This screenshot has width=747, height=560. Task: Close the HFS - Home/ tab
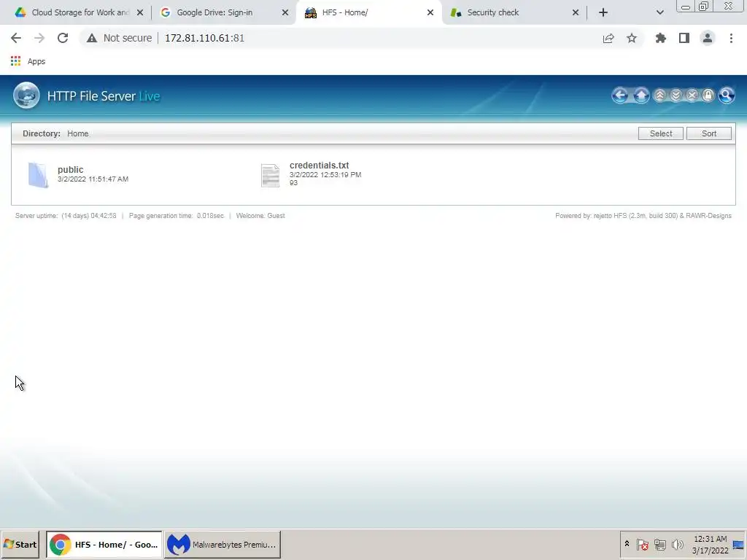click(x=430, y=12)
